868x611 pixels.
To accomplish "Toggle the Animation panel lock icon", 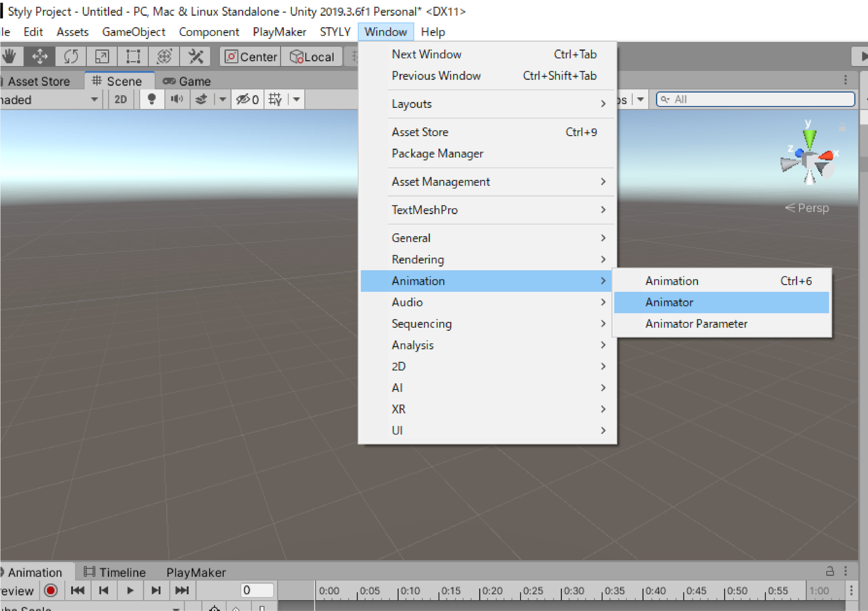I will (830, 571).
